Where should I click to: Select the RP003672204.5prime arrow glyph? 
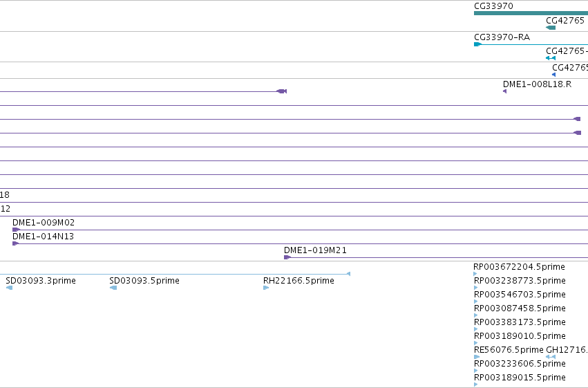[475, 274]
